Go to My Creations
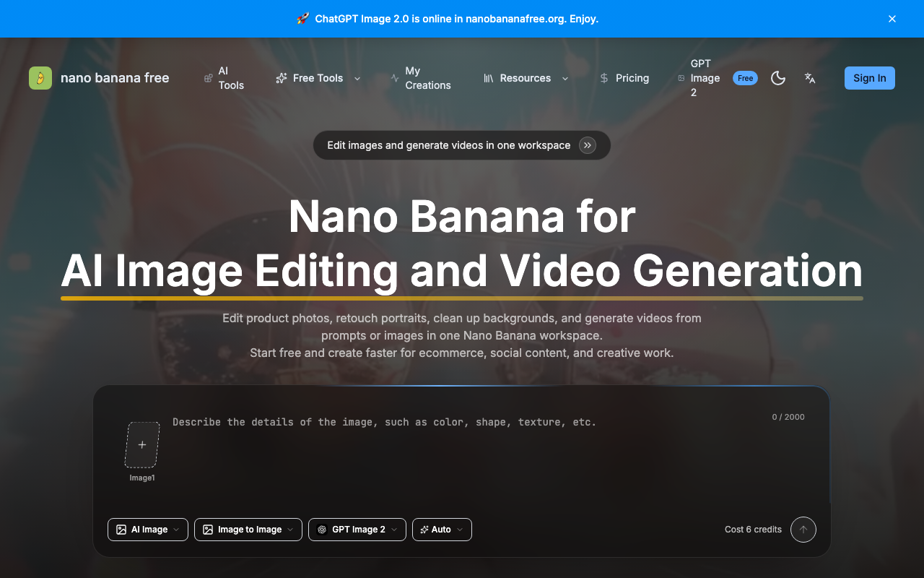The height and width of the screenshot is (578, 924). [x=421, y=78]
